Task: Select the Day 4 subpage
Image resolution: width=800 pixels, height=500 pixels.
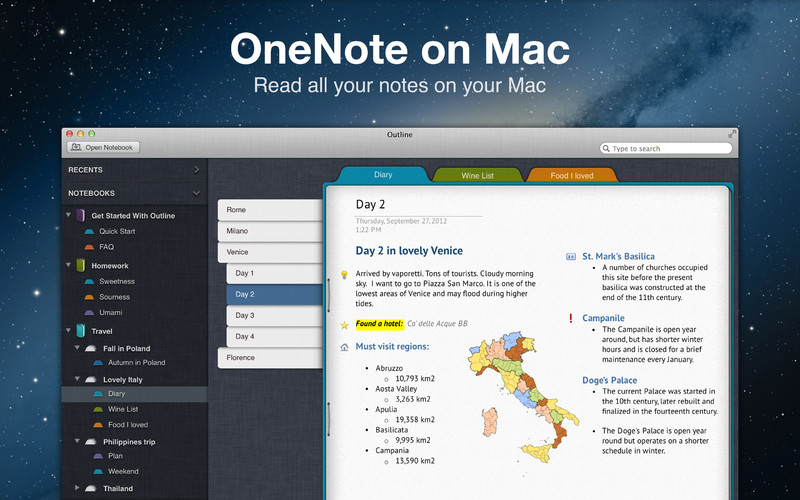Action: click(275, 337)
